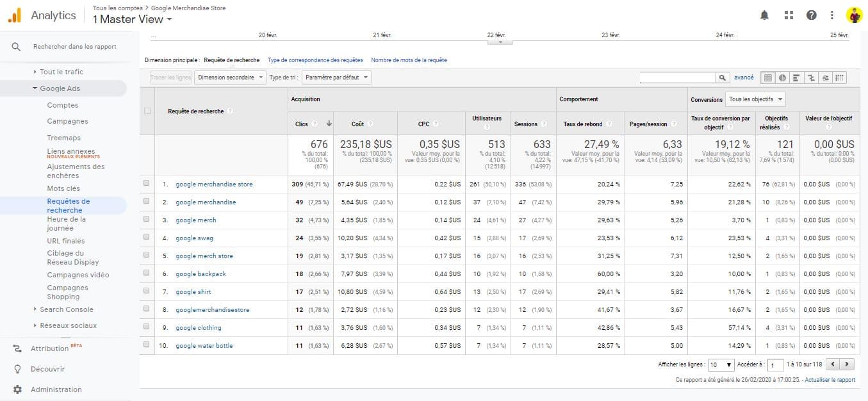This screenshot has height=401, width=868.
Task: Click the sidebar search magnifier icon
Action: tap(17, 47)
